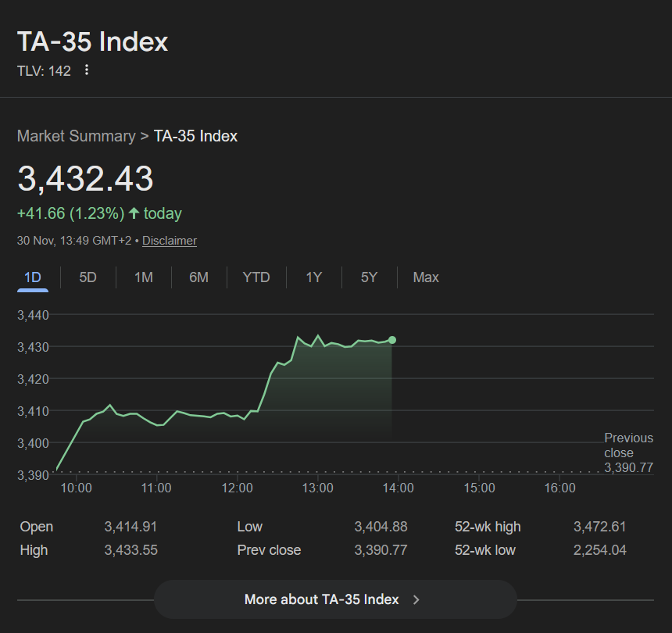
Task: Click the Low value 3,404.88
Action: (x=381, y=526)
